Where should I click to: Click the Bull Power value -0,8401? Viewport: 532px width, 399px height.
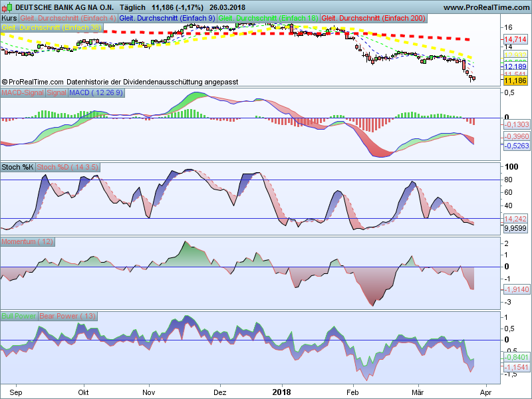517,357
